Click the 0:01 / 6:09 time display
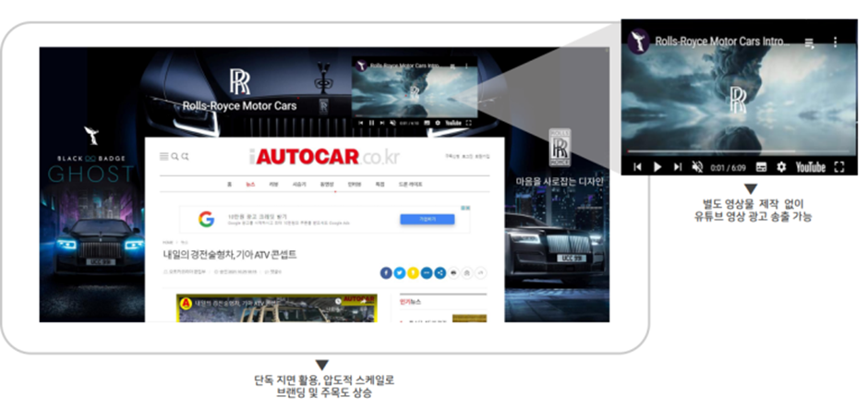The height and width of the screenshot is (410, 868). (728, 167)
